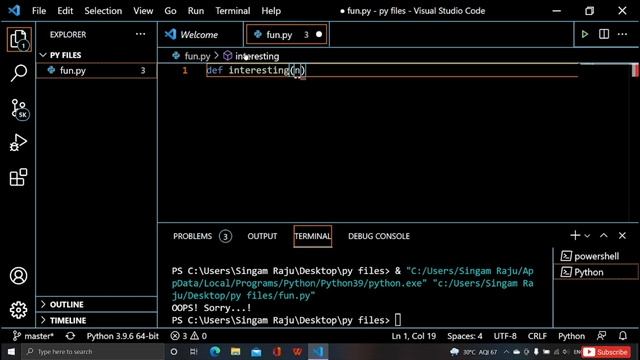Open the Terminal menu
Viewport: 640px width, 360px height.
point(233,11)
